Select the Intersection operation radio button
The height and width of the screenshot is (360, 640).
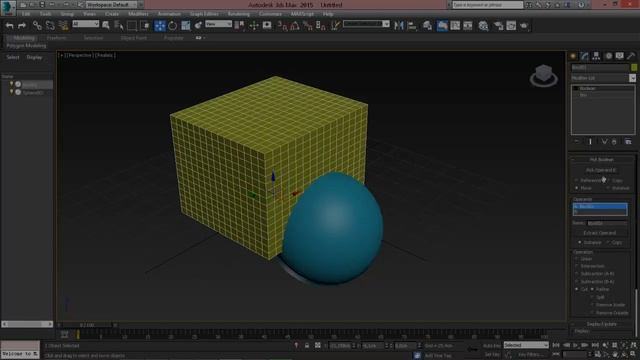tap(577, 266)
